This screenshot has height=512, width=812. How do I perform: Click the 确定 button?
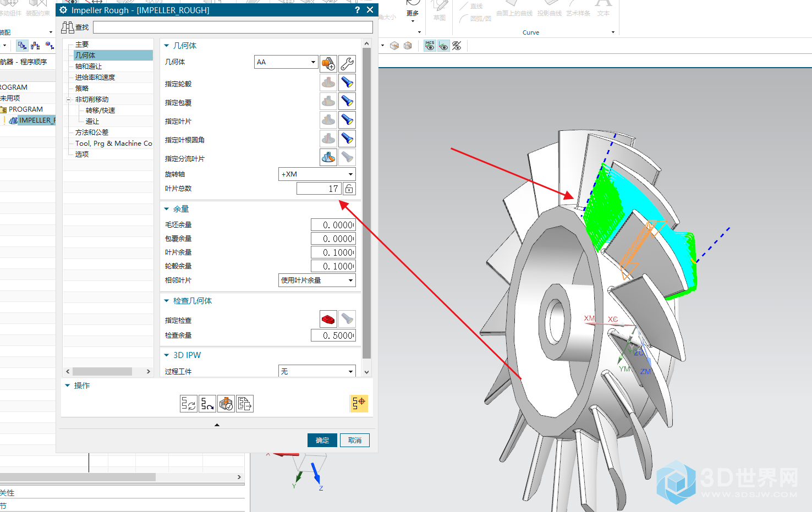[x=322, y=441]
